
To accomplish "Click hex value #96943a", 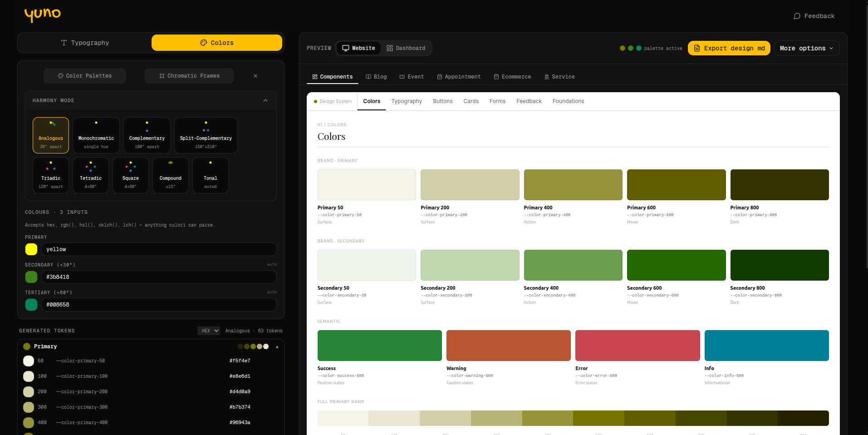I will point(240,423).
